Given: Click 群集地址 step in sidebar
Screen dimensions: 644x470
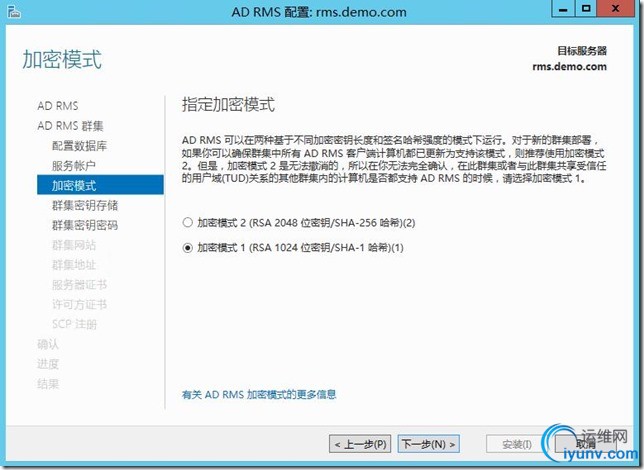Looking at the screenshot, I should [74, 265].
